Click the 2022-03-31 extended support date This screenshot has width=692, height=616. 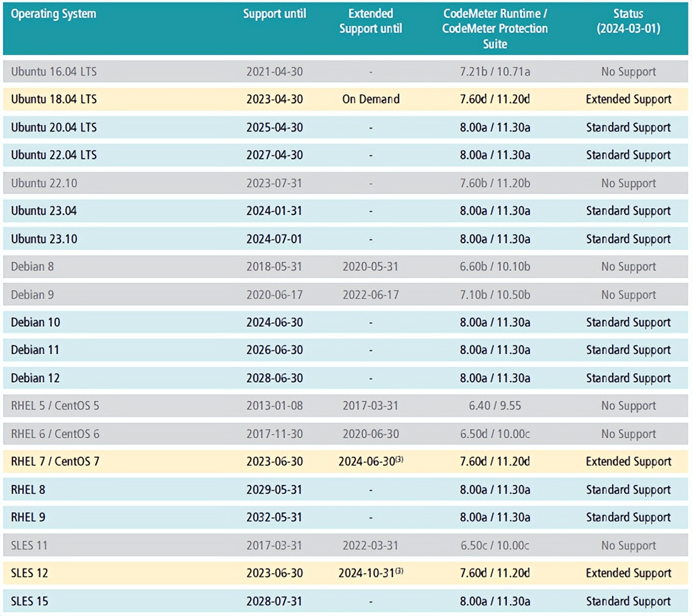370,545
